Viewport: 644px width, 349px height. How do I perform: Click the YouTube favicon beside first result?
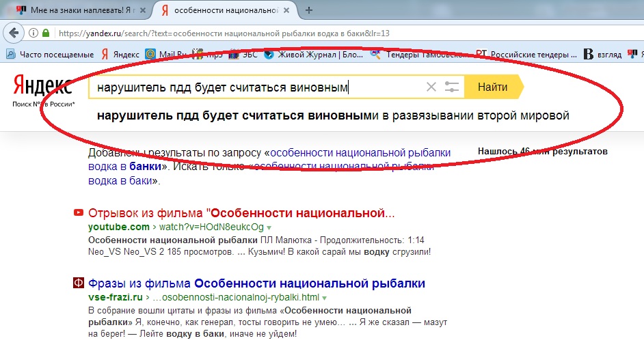[78, 212]
